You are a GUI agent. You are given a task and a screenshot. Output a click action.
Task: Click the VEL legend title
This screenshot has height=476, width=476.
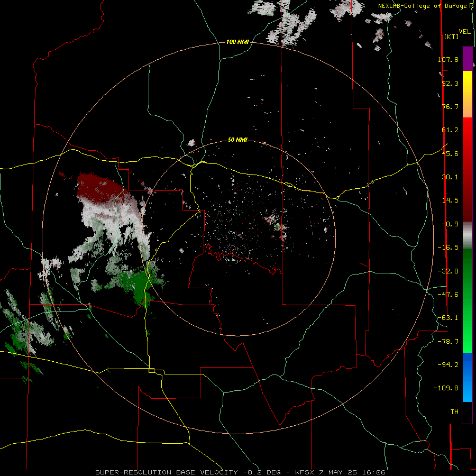(x=464, y=32)
